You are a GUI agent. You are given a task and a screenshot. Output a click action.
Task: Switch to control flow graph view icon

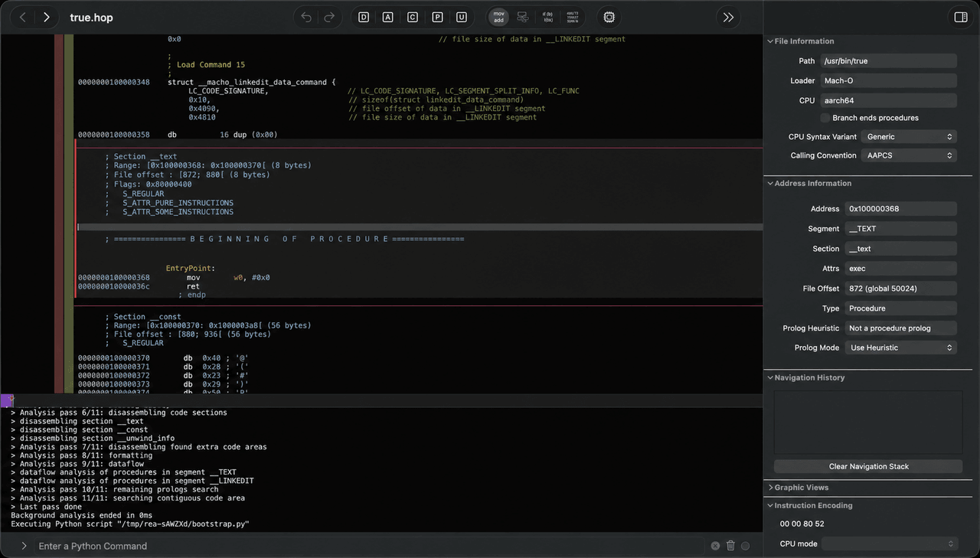coord(523,17)
